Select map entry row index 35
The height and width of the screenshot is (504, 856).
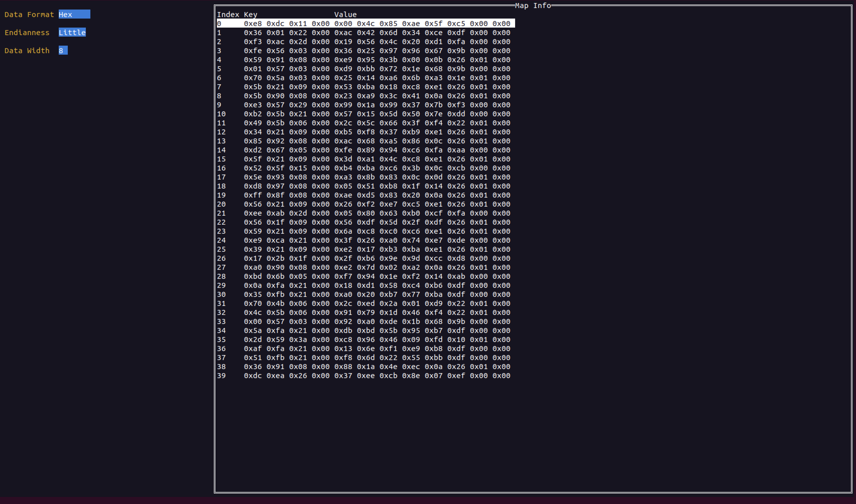[365, 339]
